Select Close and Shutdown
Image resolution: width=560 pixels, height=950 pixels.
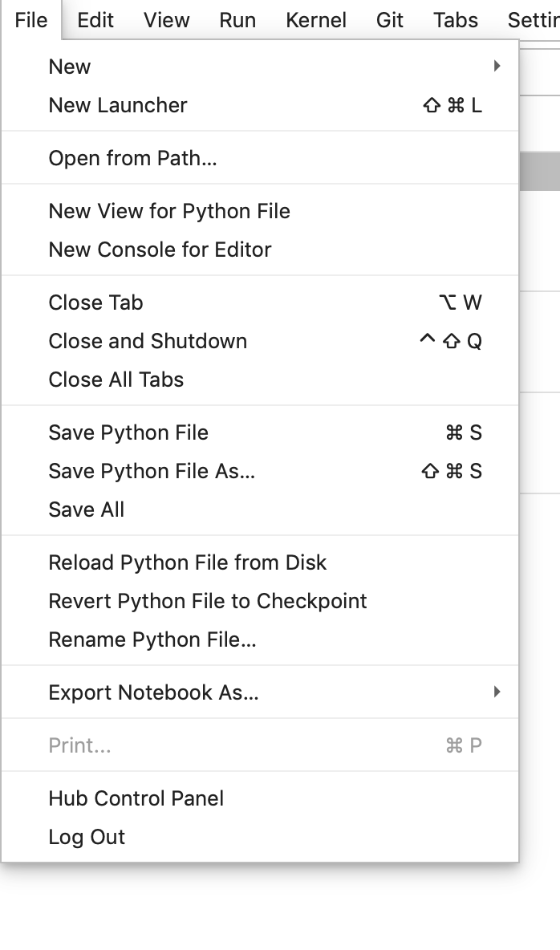pos(148,341)
